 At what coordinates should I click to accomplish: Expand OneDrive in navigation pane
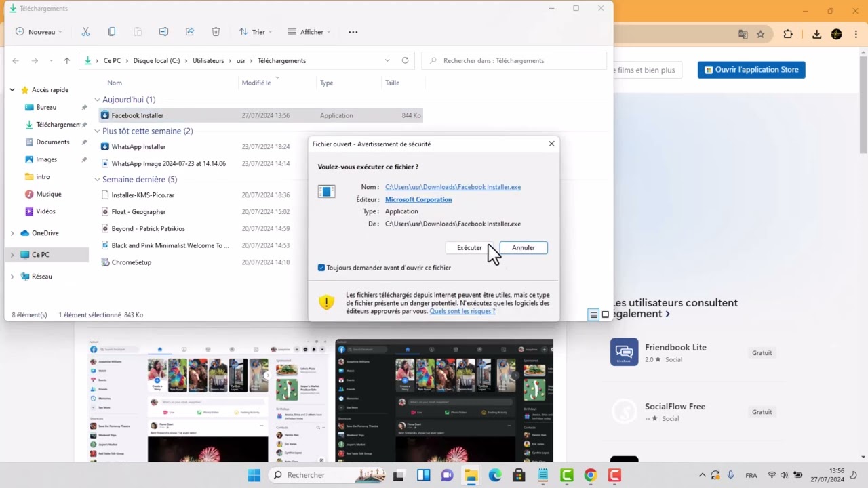(x=12, y=233)
